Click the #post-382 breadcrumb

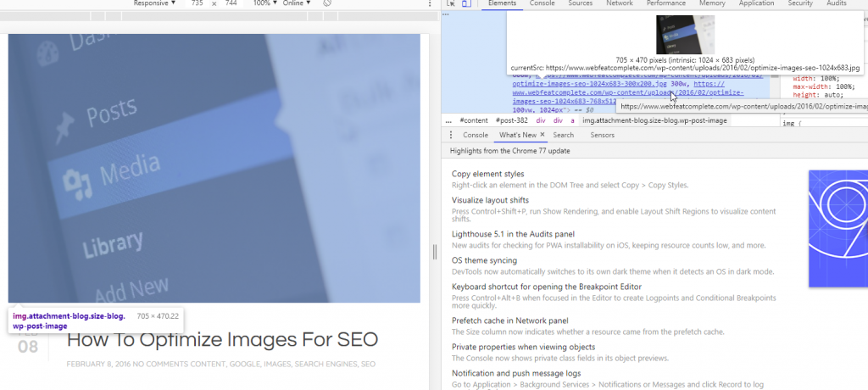click(511, 120)
